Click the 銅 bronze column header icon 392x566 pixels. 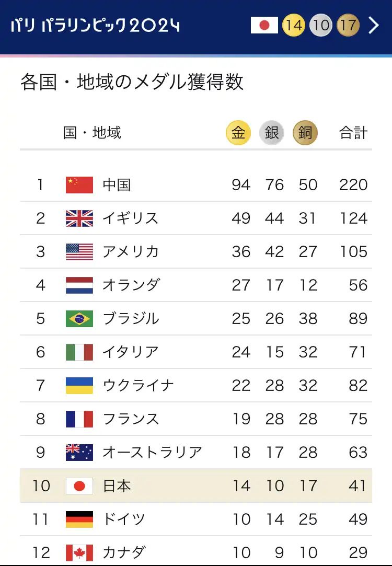305,133
